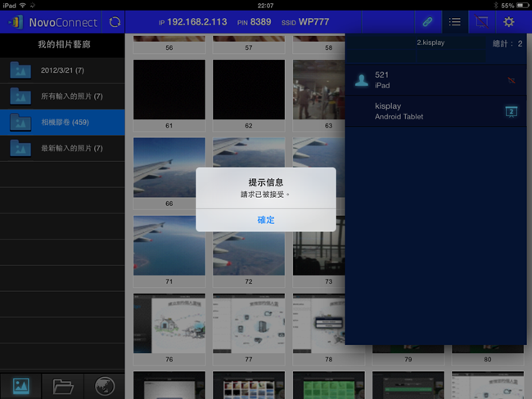Open the 2012/3/21 (7) album
Image resolution: width=532 pixels, height=399 pixels.
point(62,70)
